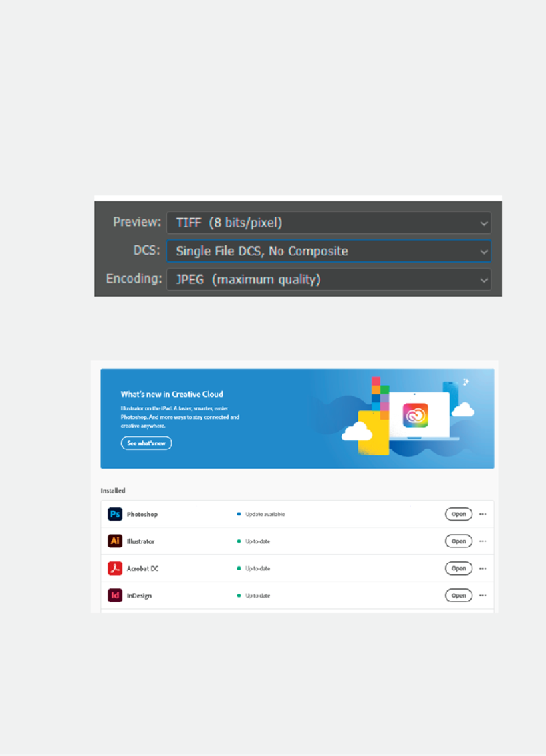The height and width of the screenshot is (756, 546).
Task: Open more options for Acrobat DC
Action: [x=483, y=568]
